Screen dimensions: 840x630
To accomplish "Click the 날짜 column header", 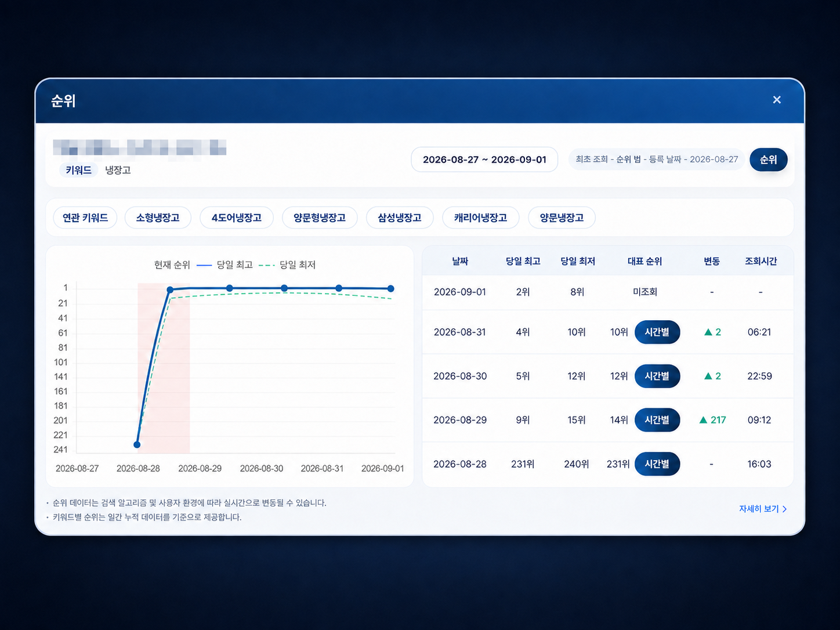I will pyautogui.click(x=460, y=261).
